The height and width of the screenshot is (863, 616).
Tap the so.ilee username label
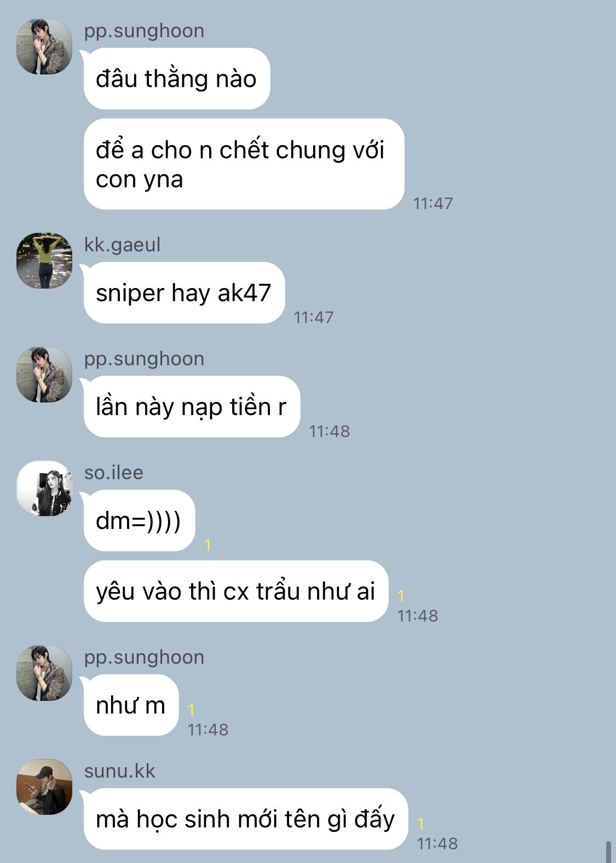click(x=114, y=473)
